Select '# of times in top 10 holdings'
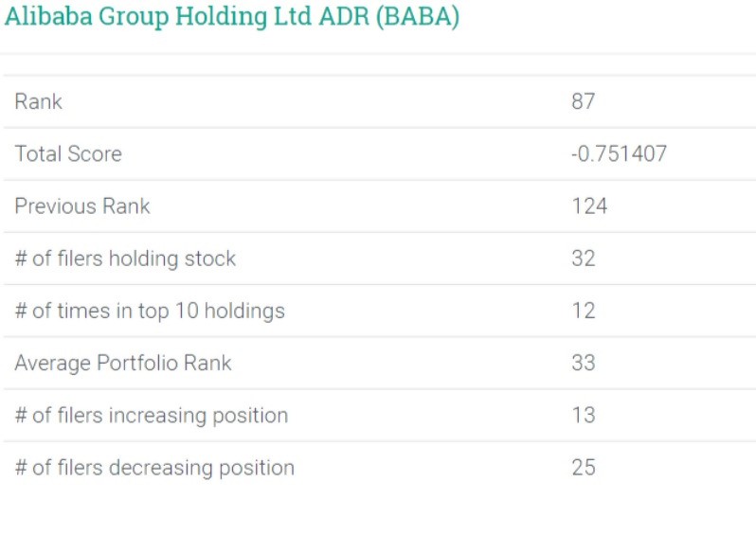Viewport: 756px width, 535px height. pyautogui.click(x=150, y=311)
